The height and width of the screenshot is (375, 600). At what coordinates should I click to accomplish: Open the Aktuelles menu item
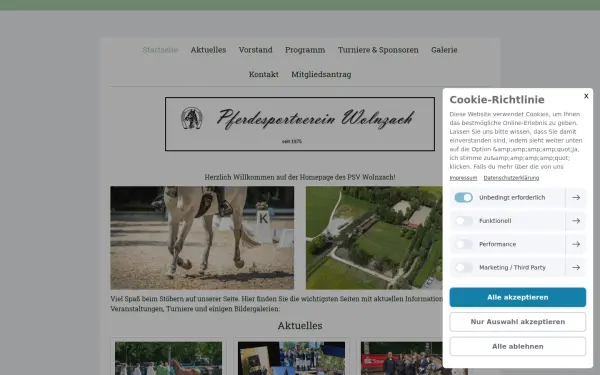point(208,50)
